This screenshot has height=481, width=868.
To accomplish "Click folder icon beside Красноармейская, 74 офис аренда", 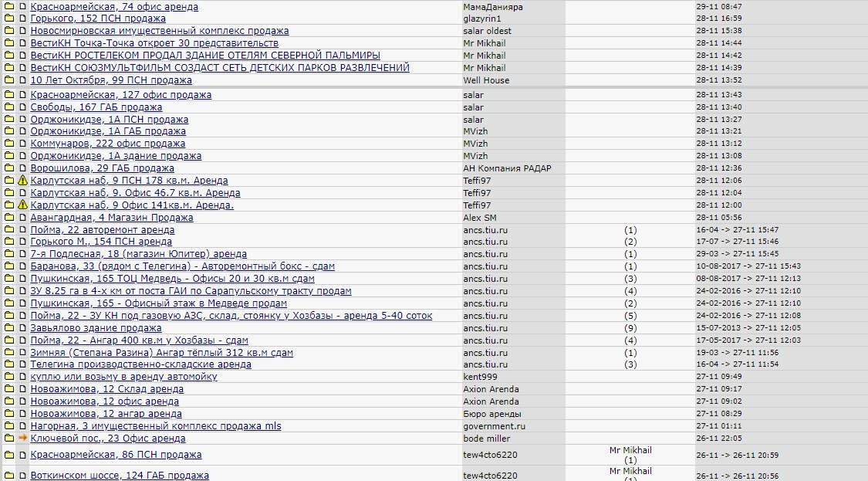I will [x=8, y=7].
